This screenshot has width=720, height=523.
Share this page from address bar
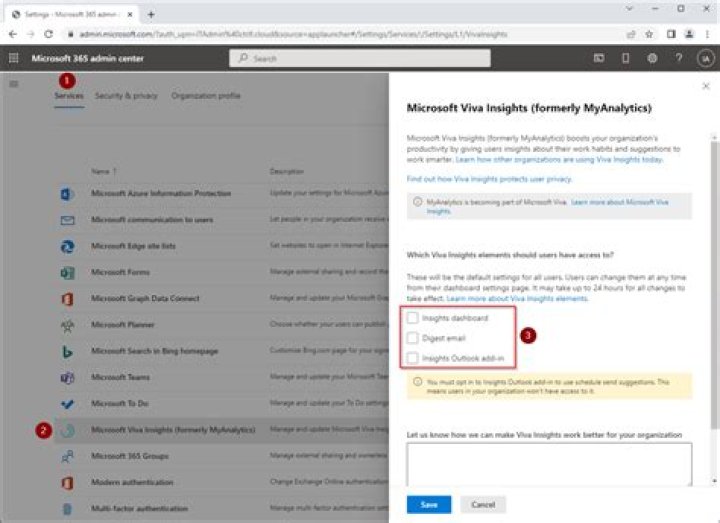[631, 34]
